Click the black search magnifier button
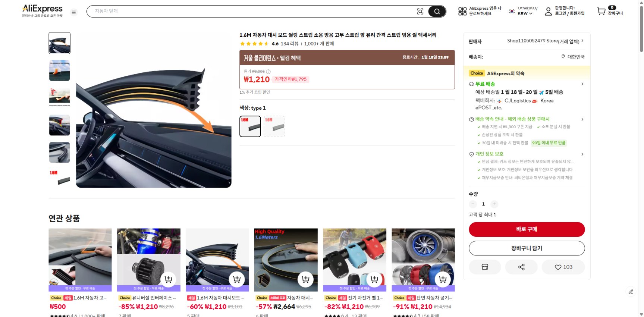Screen dimensions: 644x317 point(437,12)
